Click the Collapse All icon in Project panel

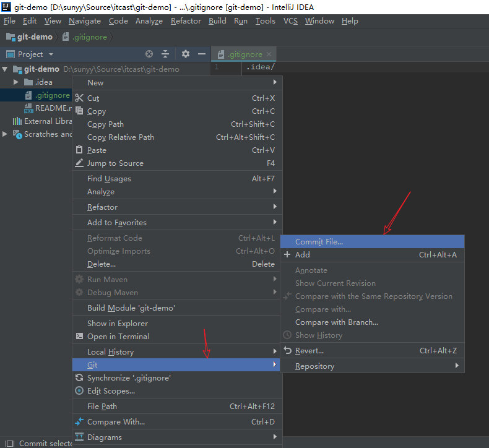tap(165, 54)
